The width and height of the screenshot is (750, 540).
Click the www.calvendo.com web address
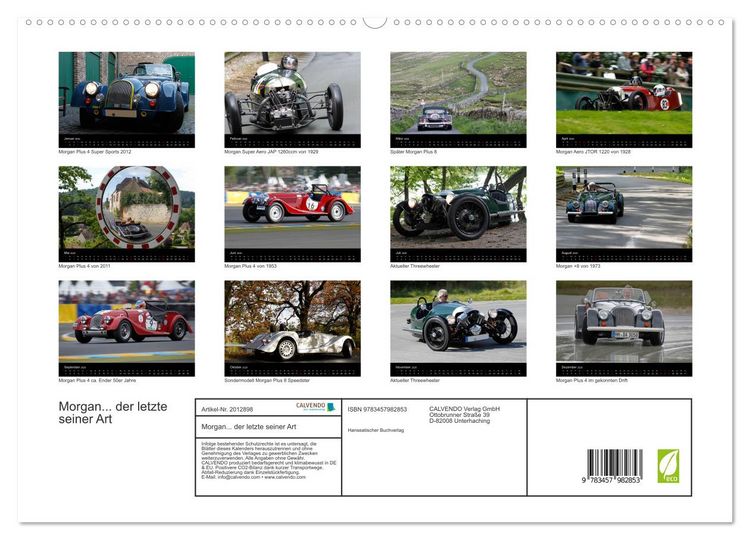click(x=285, y=477)
